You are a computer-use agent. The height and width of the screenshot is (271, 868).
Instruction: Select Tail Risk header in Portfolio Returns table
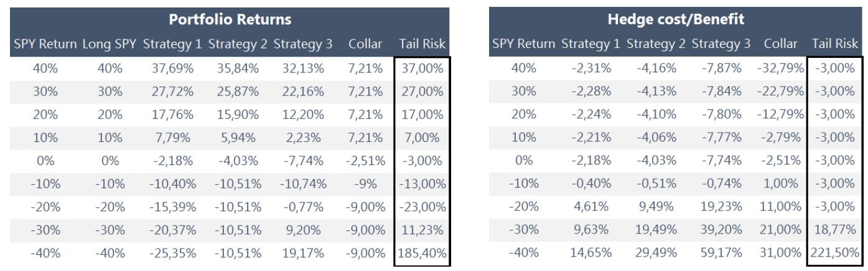coord(422,44)
